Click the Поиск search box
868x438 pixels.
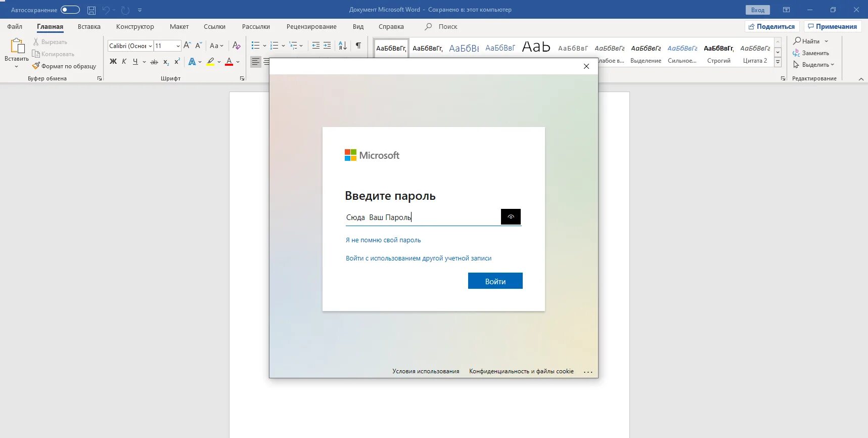click(448, 27)
